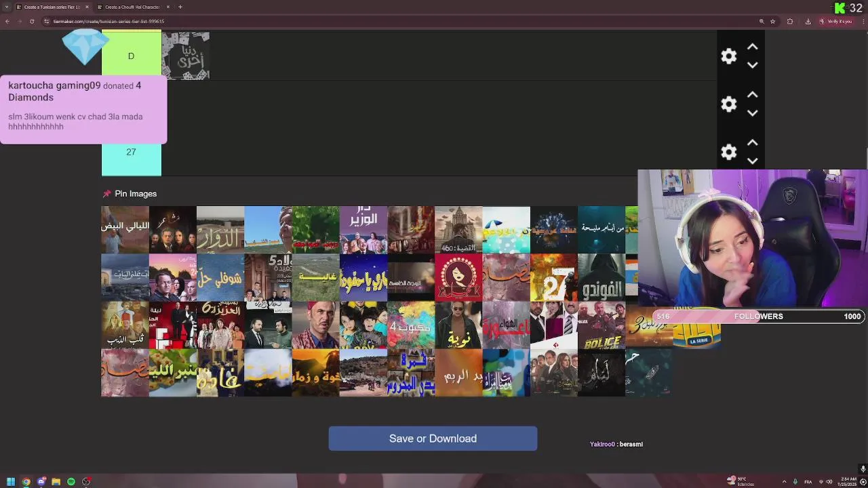Pick the من أيام مليحة teal thumbnail

[601, 230]
